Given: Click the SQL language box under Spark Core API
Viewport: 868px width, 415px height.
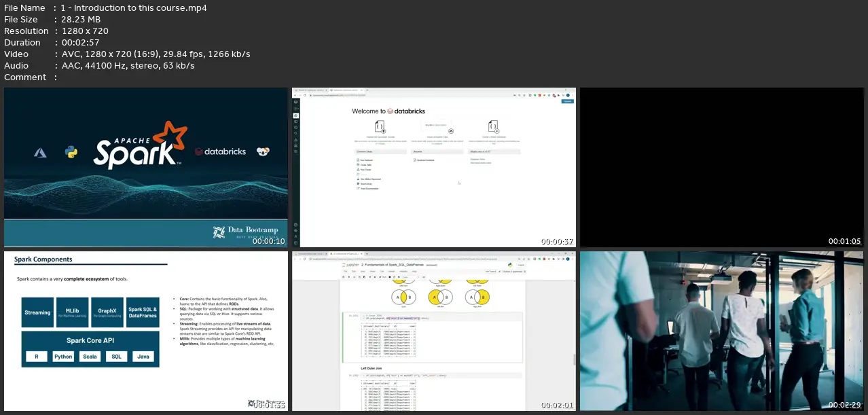Looking at the screenshot, I should 116,356.
